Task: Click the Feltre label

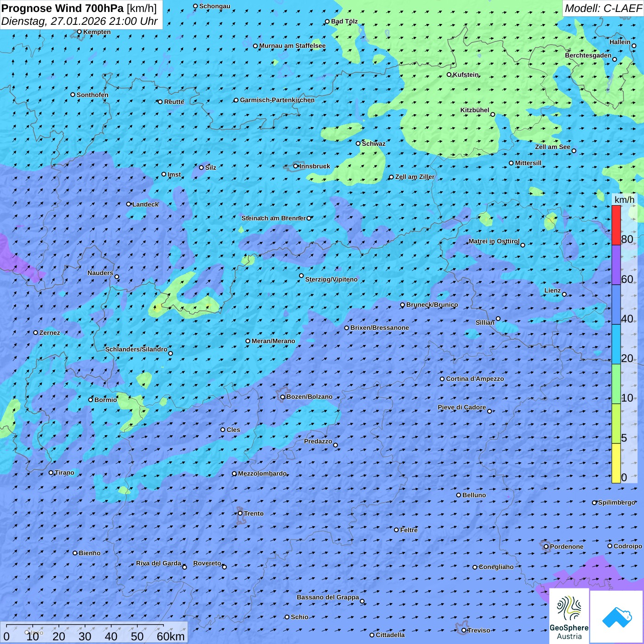Action: [x=409, y=530]
